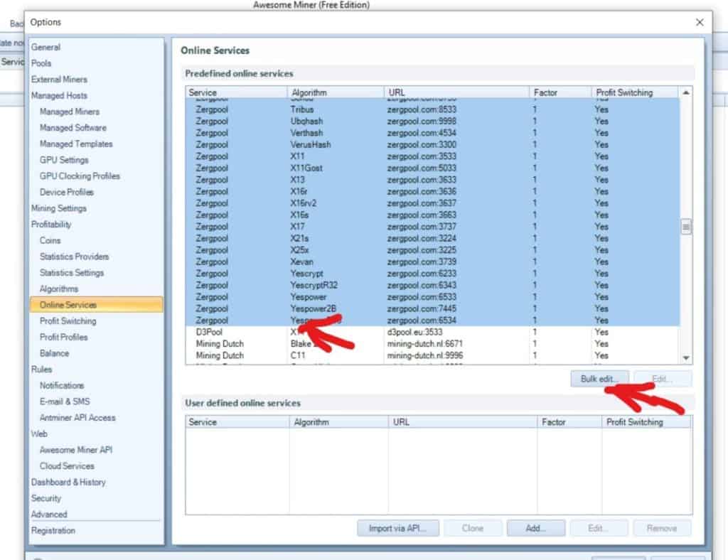Viewport: 728px width, 560px height.
Task: Select the Profitability category
Action: pos(51,225)
